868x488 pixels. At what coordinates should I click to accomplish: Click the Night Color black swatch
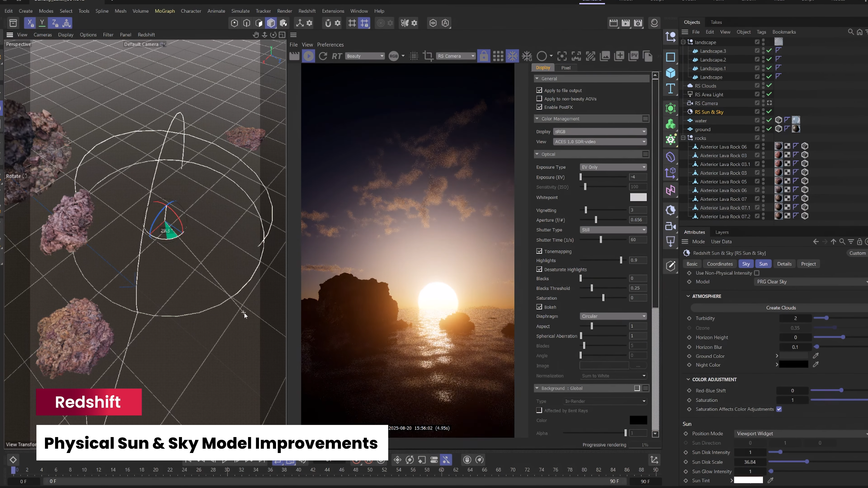coord(793,364)
